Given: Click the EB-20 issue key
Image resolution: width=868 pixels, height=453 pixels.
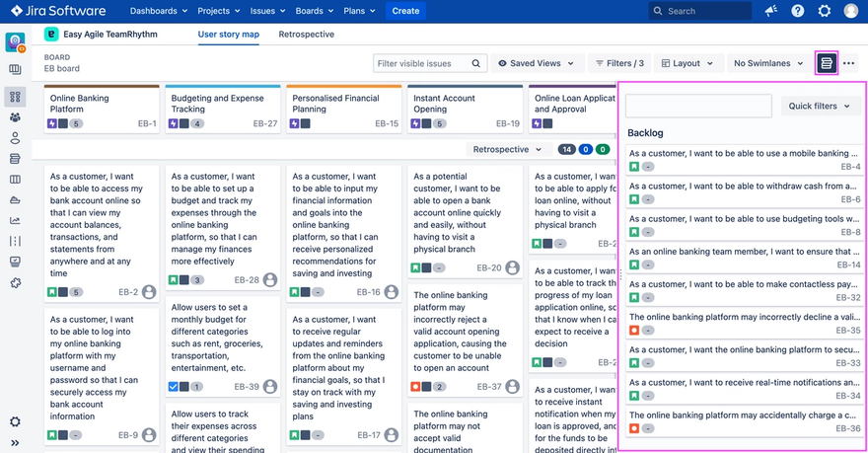Looking at the screenshot, I should pyautogui.click(x=489, y=268).
